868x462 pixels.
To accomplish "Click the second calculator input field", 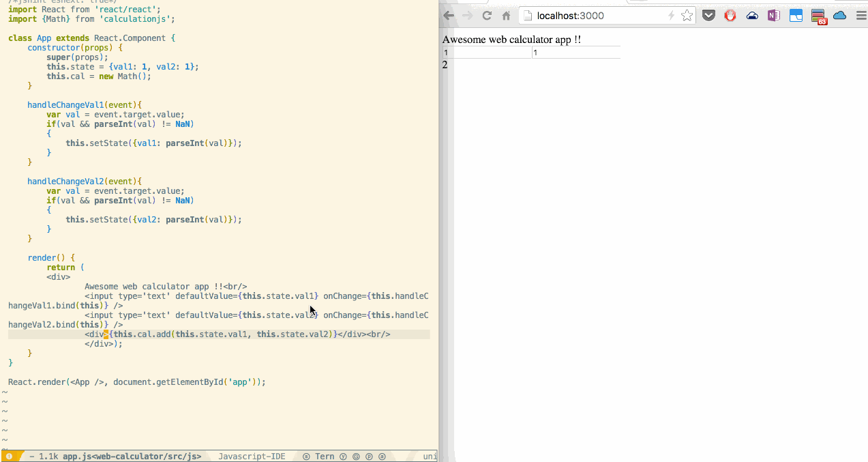I will pos(577,53).
